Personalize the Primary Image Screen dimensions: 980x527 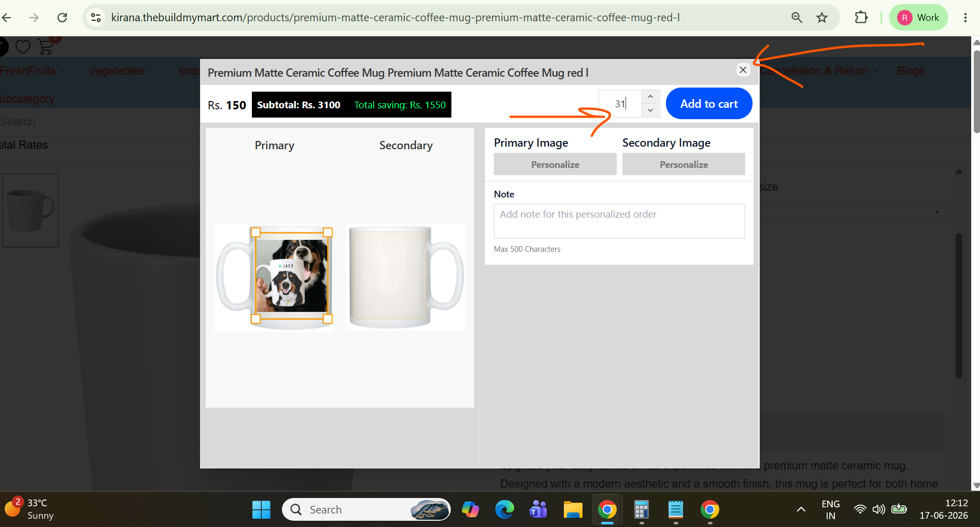(555, 164)
